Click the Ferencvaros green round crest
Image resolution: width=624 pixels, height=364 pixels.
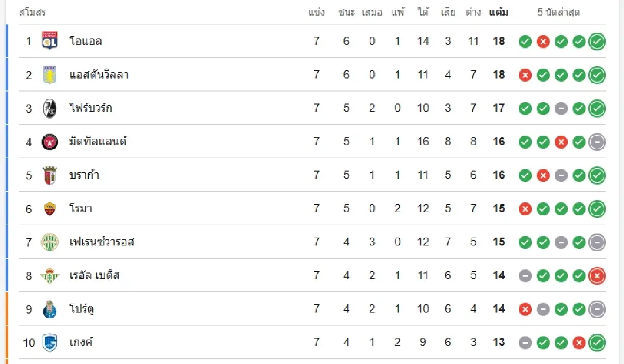click(49, 242)
